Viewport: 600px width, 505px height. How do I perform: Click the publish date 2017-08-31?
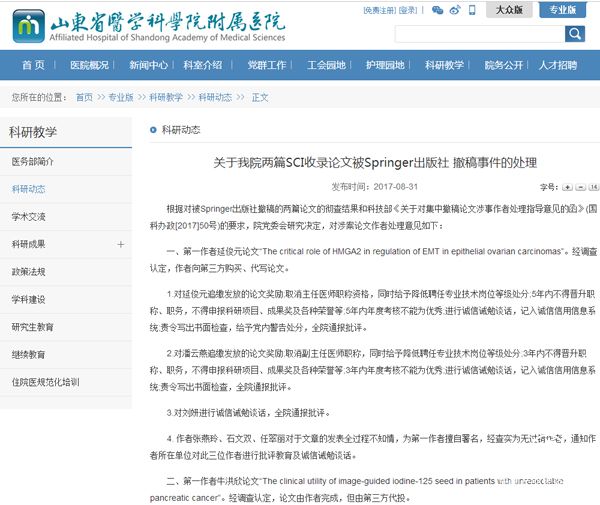(395, 187)
